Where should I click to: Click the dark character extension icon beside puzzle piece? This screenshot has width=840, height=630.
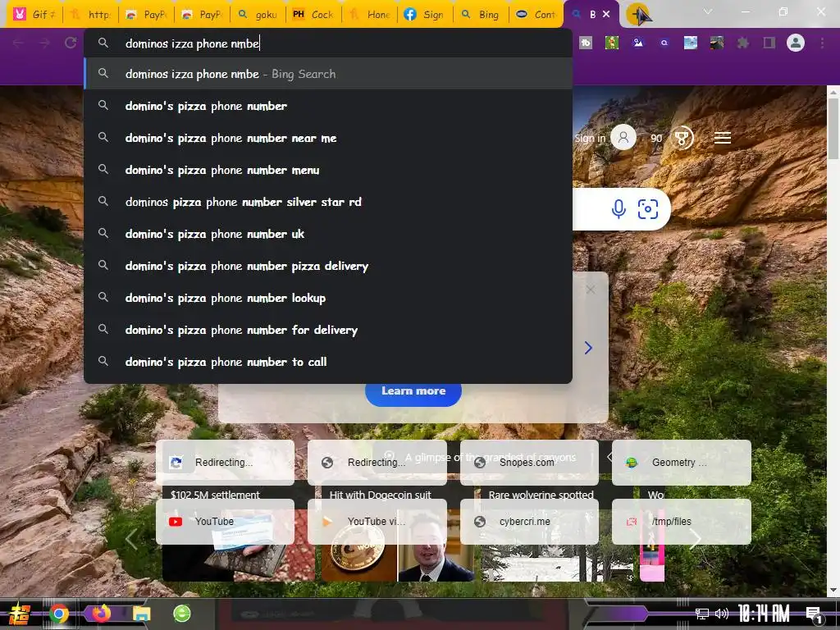[x=717, y=43]
